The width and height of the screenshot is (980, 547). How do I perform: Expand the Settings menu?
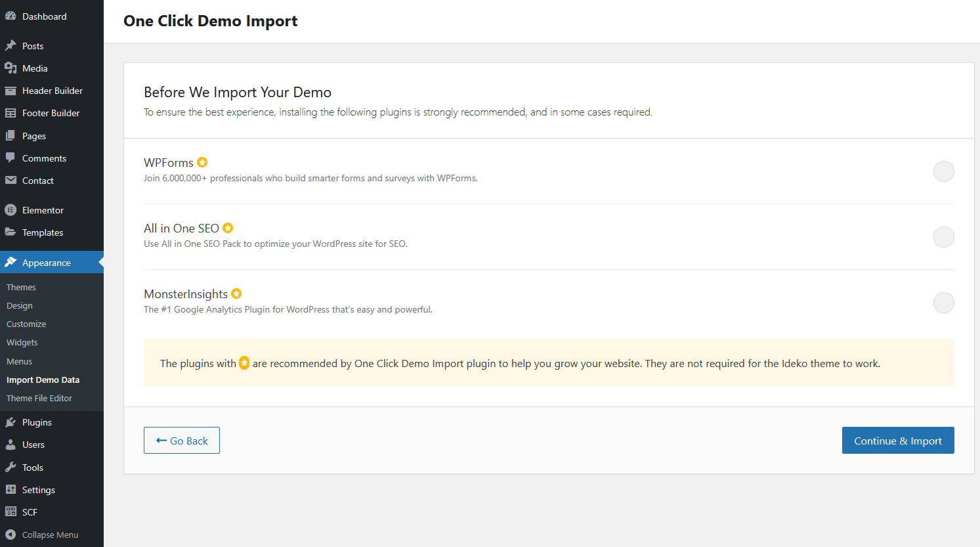click(x=38, y=490)
